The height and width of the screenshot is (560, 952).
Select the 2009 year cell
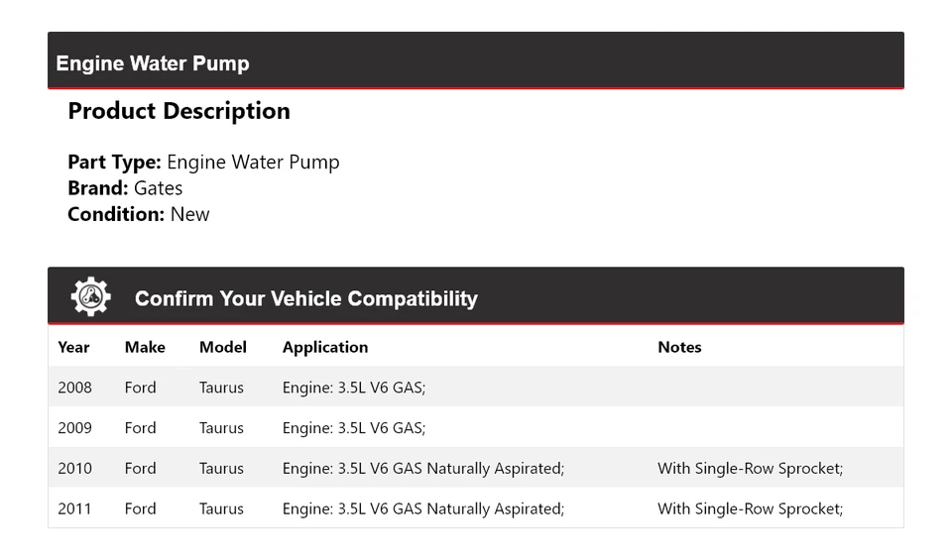pyautogui.click(x=74, y=428)
